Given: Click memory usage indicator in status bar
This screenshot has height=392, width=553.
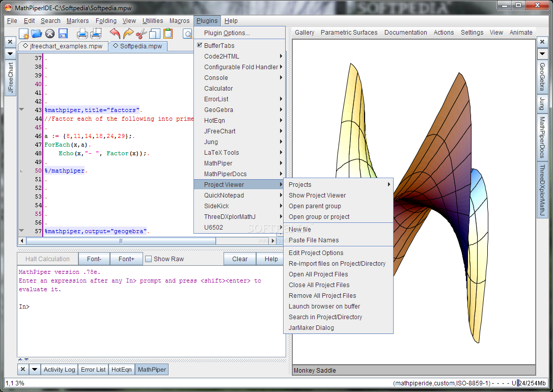Looking at the screenshot, I should click(x=531, y=383).
